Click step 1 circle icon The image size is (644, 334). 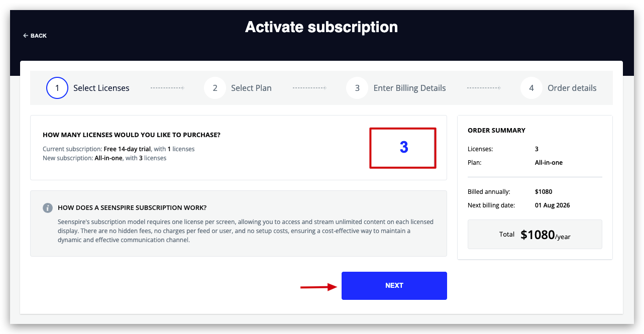pyautogui.click(x=57, y=88)
